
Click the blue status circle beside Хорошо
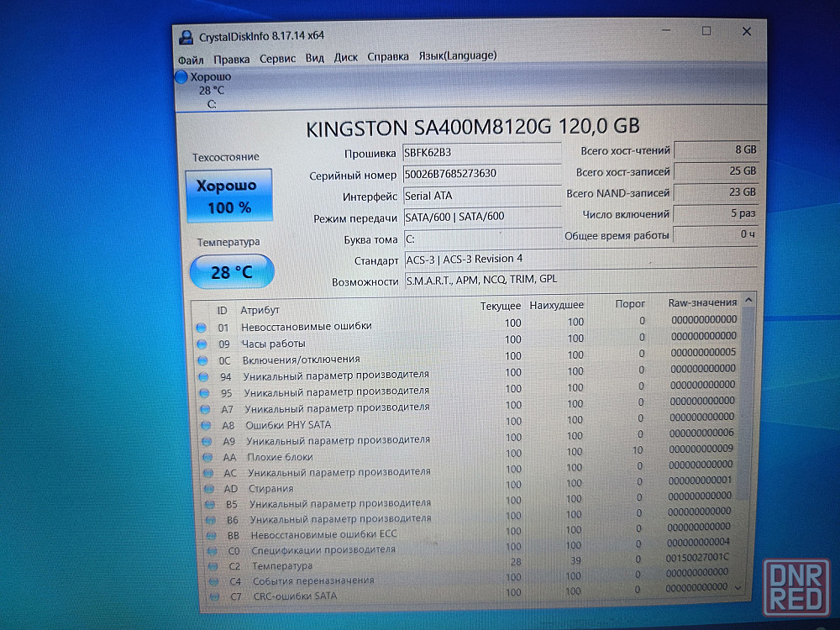click(x=181, y=77)
